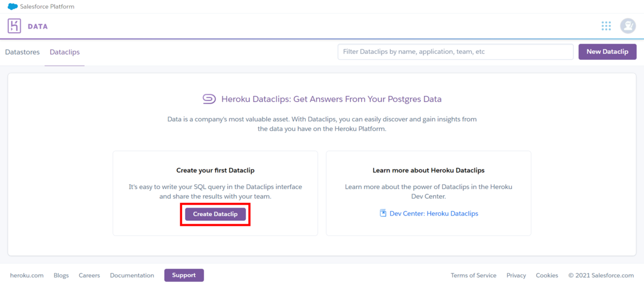Click the DATA header title
This screenshot has width=644, height=286.
tap(38, 26)
